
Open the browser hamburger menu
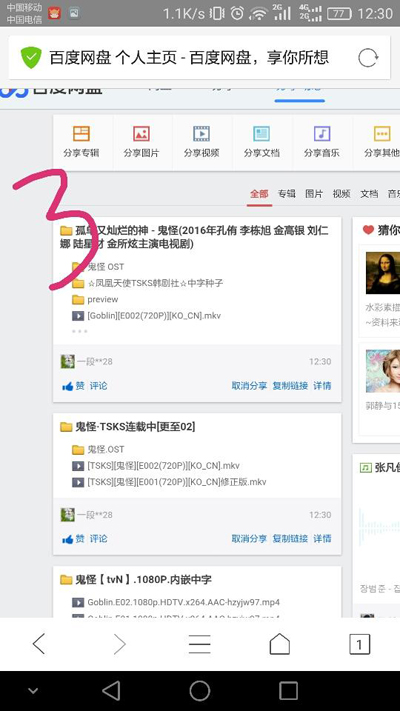click(x=200, y=644)
